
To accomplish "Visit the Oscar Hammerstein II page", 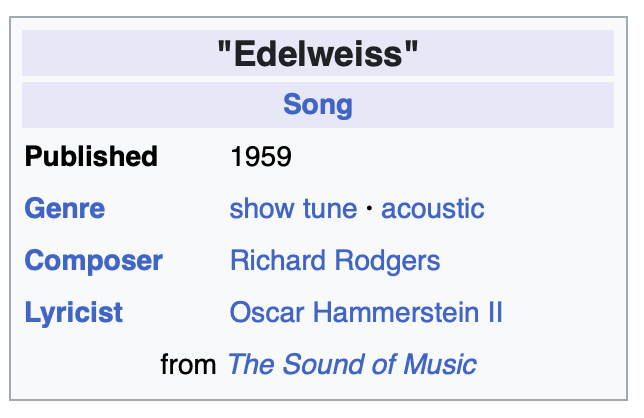I will 366,313.
